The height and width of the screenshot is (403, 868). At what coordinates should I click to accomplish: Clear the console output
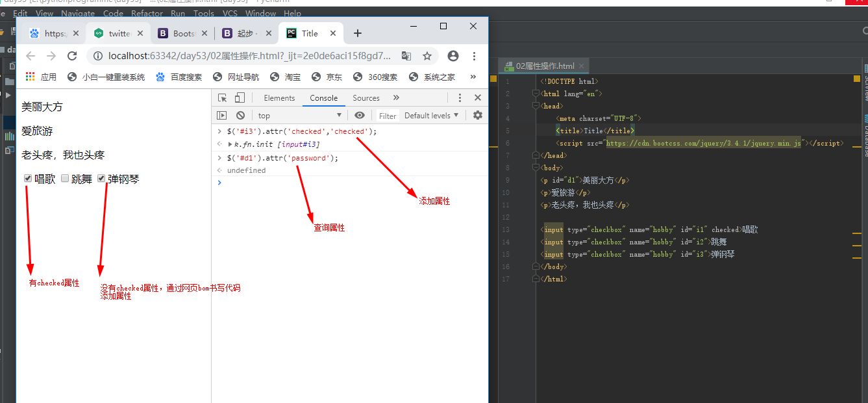241,115
